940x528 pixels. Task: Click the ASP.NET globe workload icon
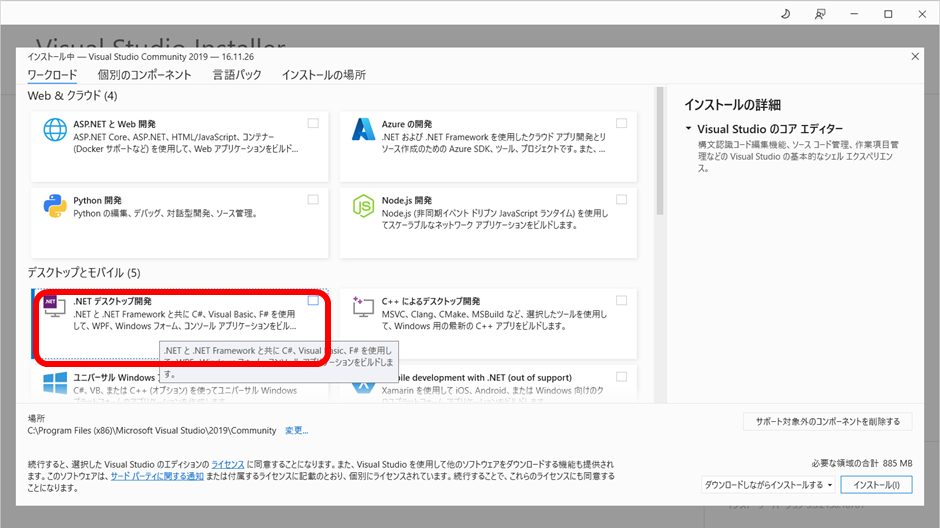(55, 131)
